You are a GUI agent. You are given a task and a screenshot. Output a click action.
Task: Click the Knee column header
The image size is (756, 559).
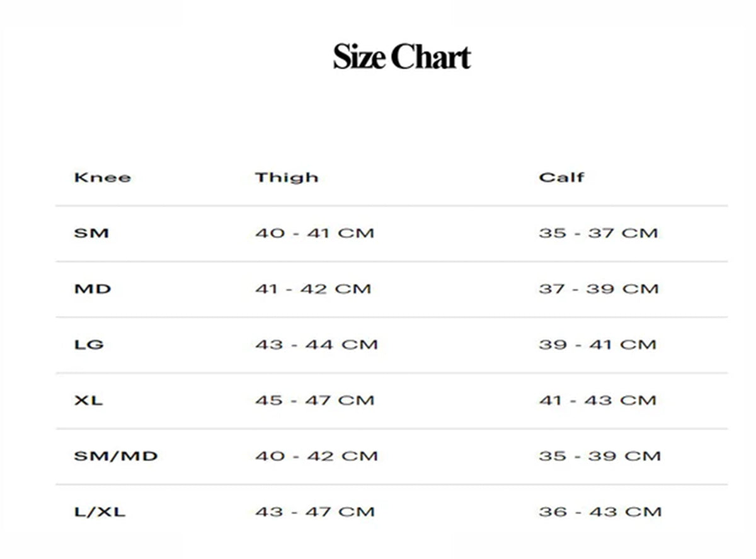[x=102, y=177]
